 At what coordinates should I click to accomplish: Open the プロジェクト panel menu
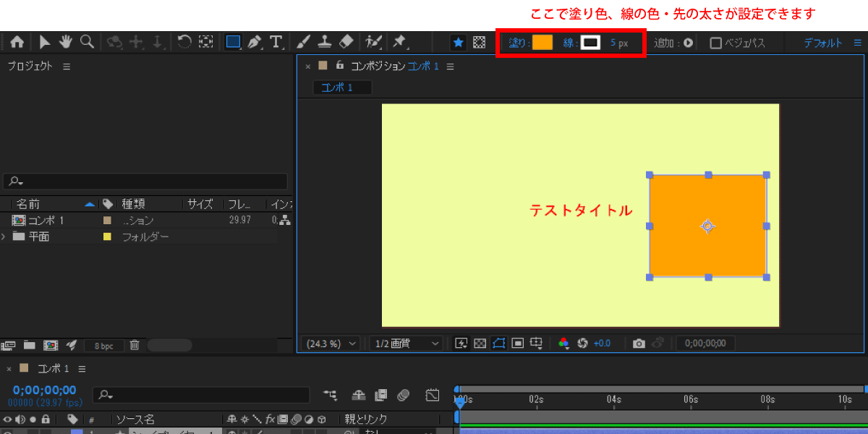67,67
